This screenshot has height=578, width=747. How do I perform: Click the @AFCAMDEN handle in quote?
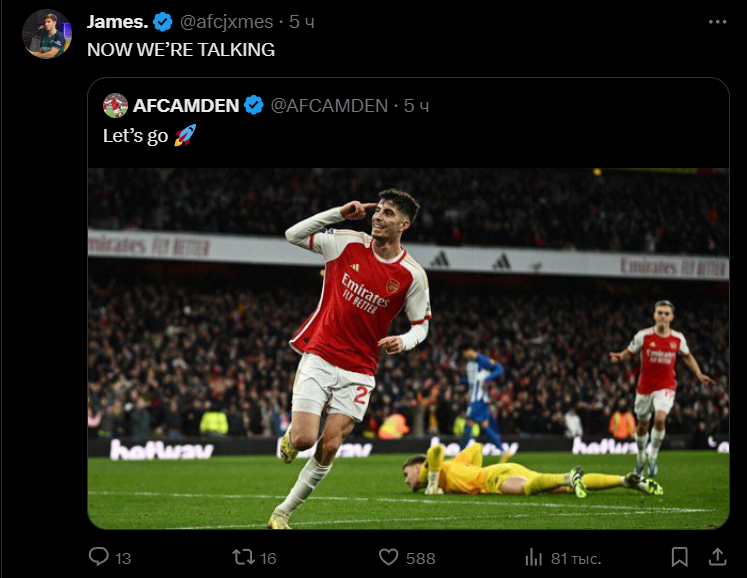click(x=329, y=105)
